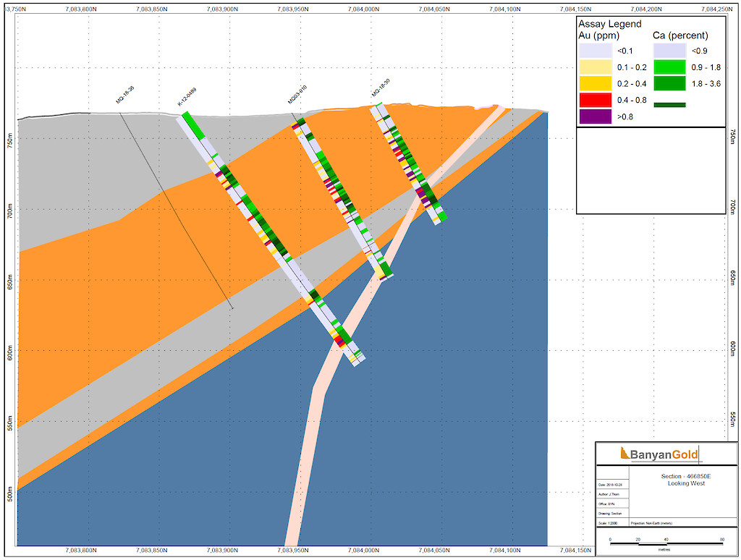The image size is (741, 560).
Task: Click the Assay Legend title
Action: pos(609,24)
